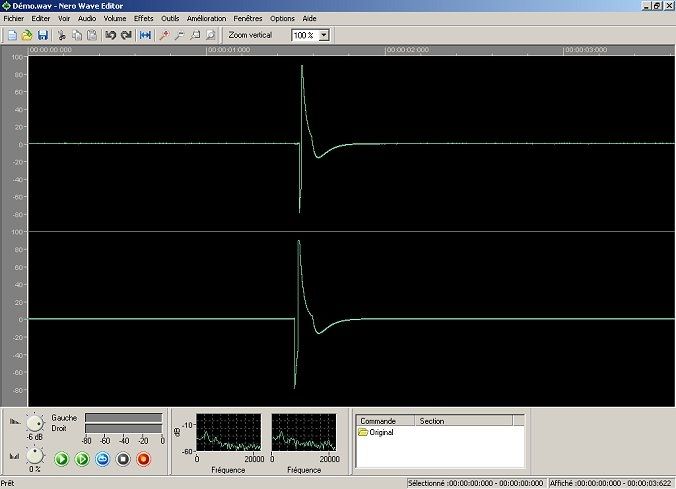Open the Aide menu
The height and width of the screenshot is (489, 676).
[x=310, y=19]
